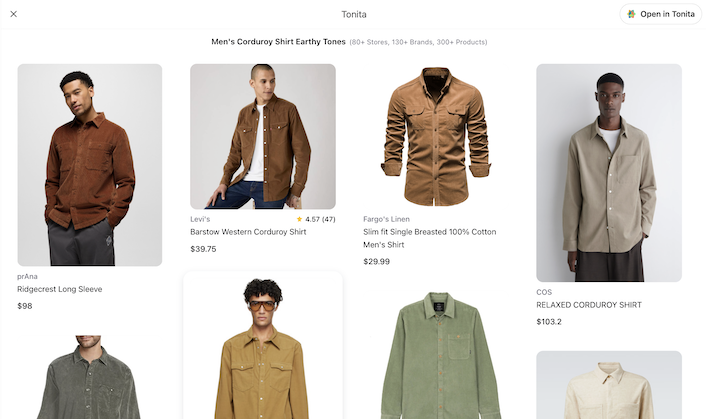The width and height of the screenshot is (706, 419).
Task: Click the Fargo's Linen brand label
Action: point(386,219)
